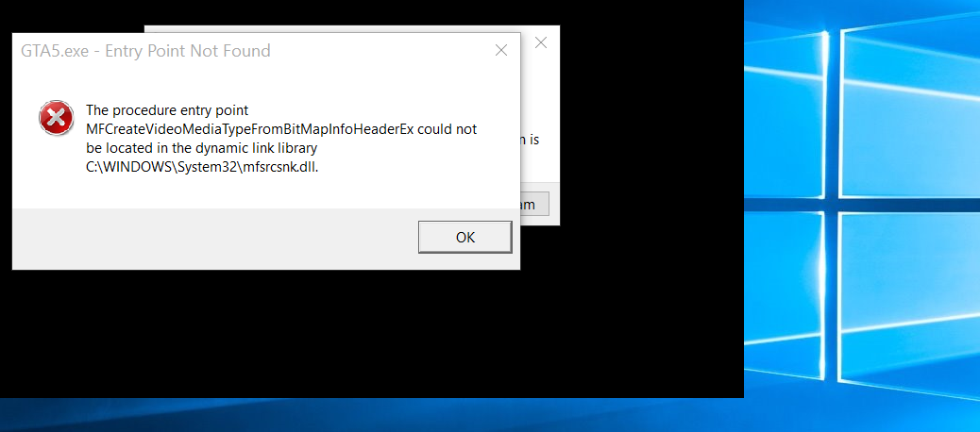Click the "could not" words in message
Viewport: 980px width, 432px height.
[448, 129]
